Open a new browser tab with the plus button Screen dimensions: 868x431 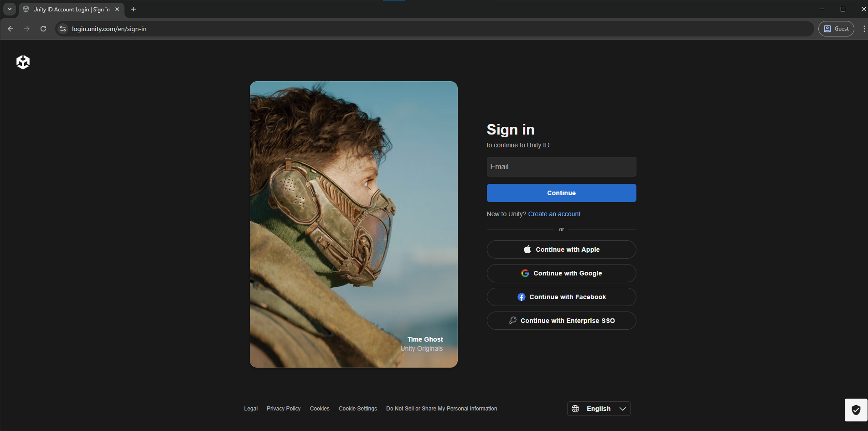[133, 9]
